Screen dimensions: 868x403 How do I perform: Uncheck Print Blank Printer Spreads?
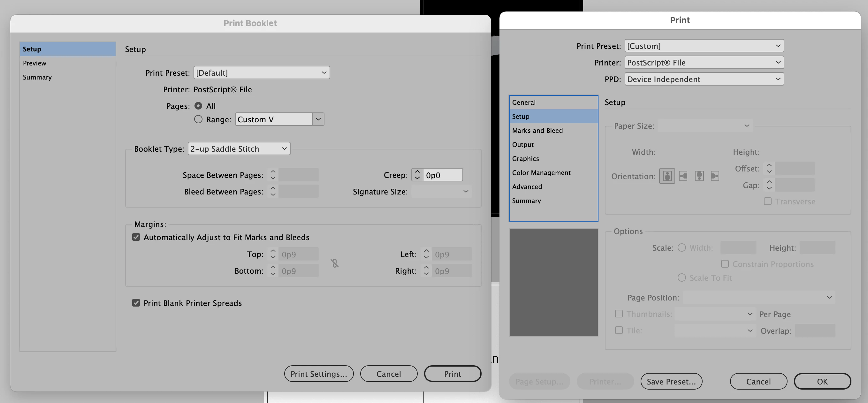tap(136, 303)
